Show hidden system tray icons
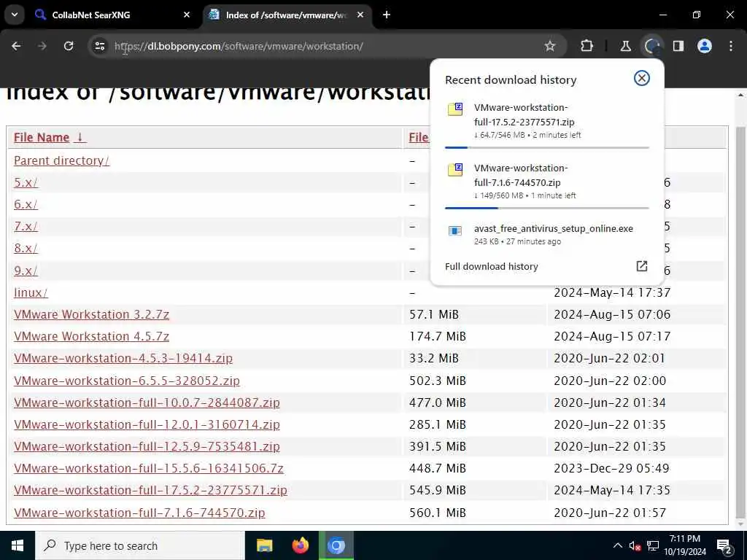747x560 pixels. (x=617, y=545)
